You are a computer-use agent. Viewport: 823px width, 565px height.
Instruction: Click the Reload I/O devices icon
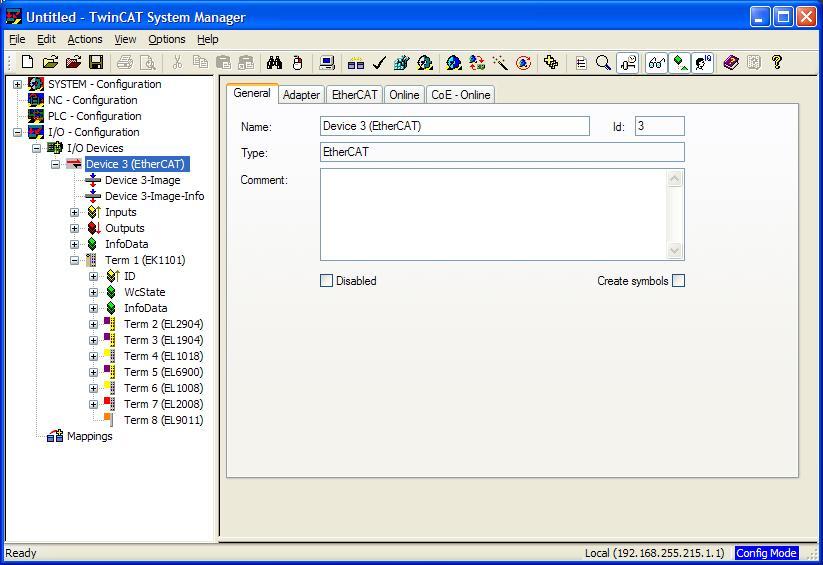477,63
